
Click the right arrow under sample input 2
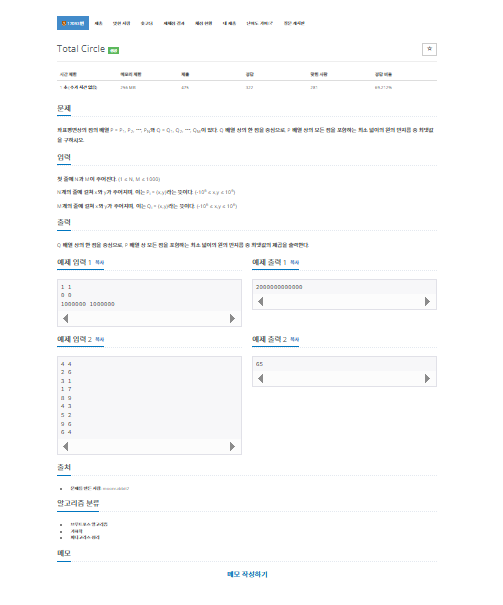tap(232, 446)
